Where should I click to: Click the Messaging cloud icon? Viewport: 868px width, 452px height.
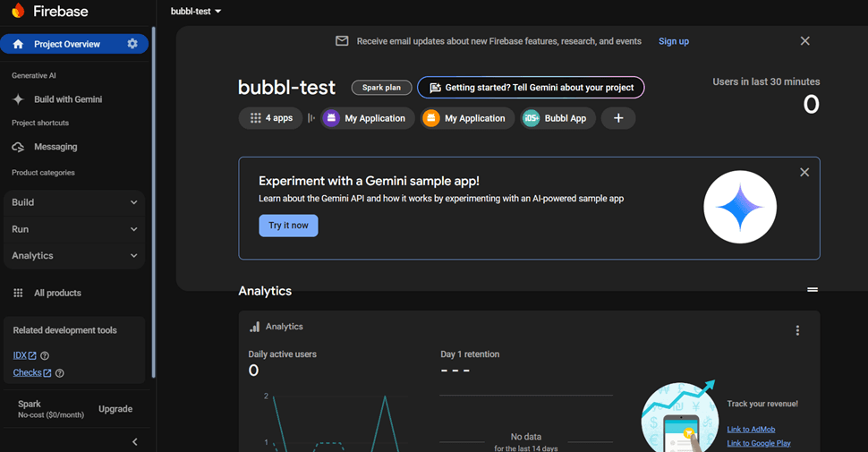point(18,147)
